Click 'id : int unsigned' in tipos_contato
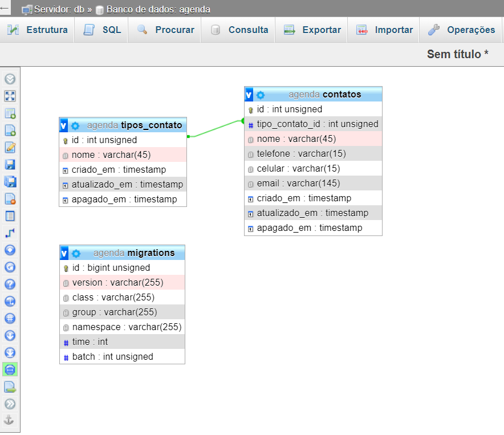 123,140
